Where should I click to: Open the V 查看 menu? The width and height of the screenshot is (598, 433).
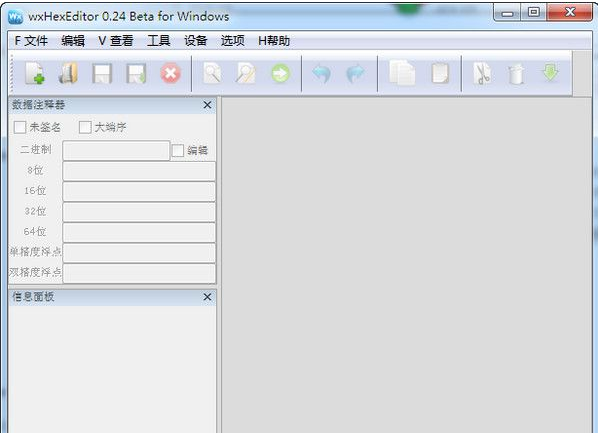(116, 40)
